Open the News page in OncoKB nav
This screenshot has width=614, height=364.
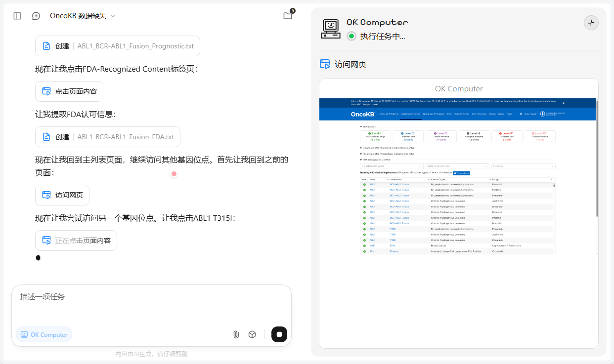pos(501,114)
